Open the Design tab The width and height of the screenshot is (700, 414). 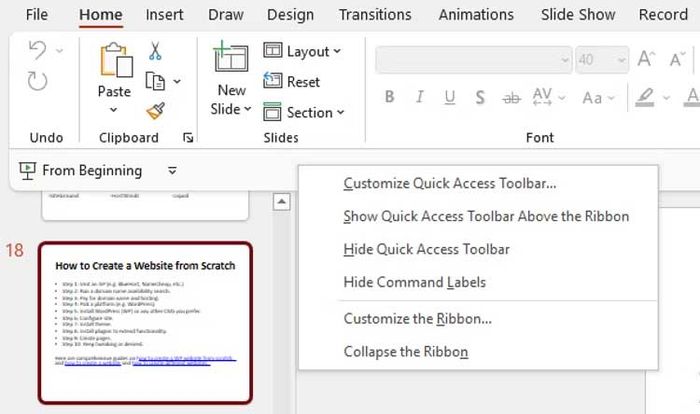pyautogui.click(x=290, y=15)
